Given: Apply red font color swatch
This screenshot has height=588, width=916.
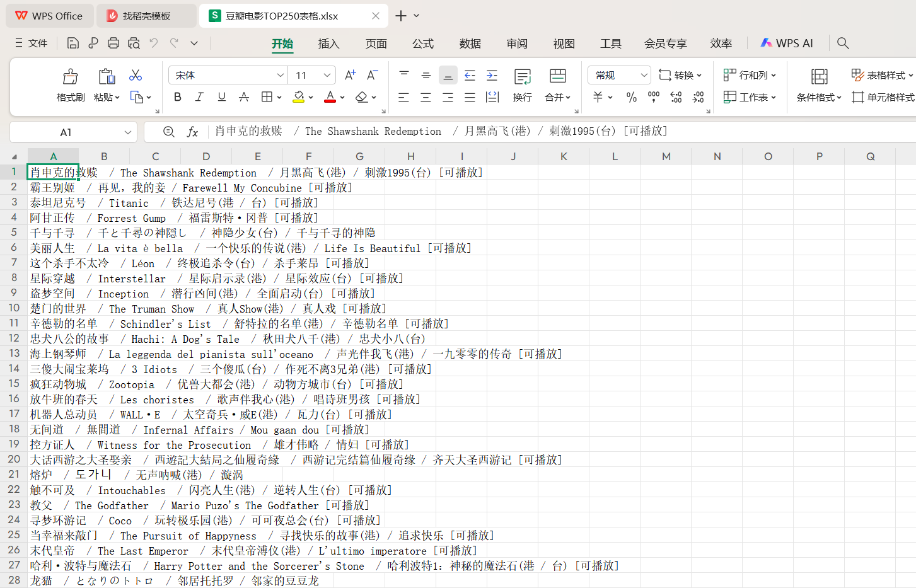Looking at the screenshot, I should (x=330, y=97).
